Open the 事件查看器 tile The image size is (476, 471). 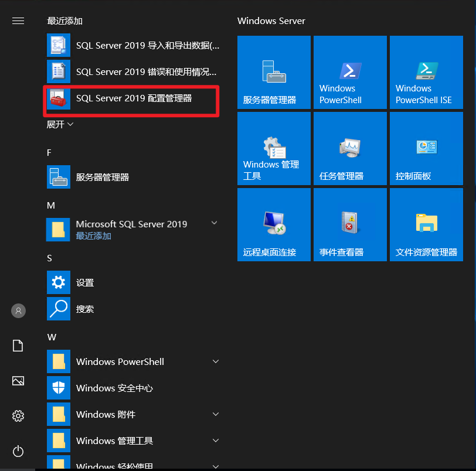point(350,224)
